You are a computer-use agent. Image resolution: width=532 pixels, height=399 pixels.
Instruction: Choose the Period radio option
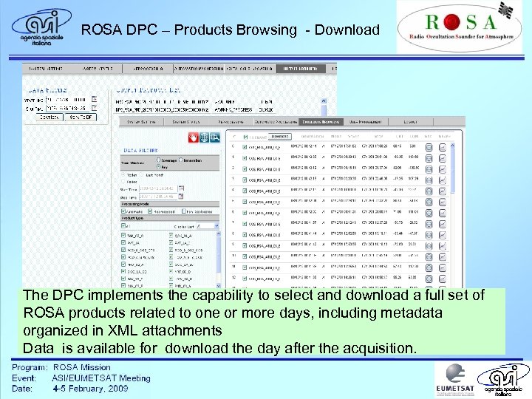pos(123,182)
